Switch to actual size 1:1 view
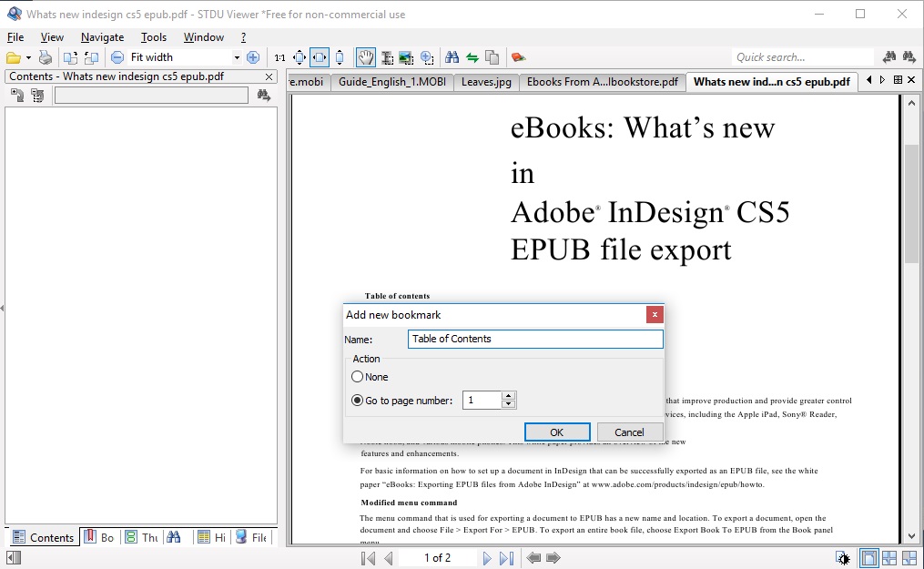Image resolution: width=924 pixels, height=569 pixels. pos(279,56)
